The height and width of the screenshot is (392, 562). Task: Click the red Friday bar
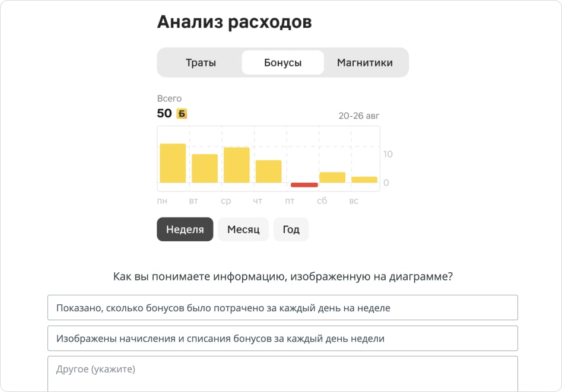pos(303,185)
